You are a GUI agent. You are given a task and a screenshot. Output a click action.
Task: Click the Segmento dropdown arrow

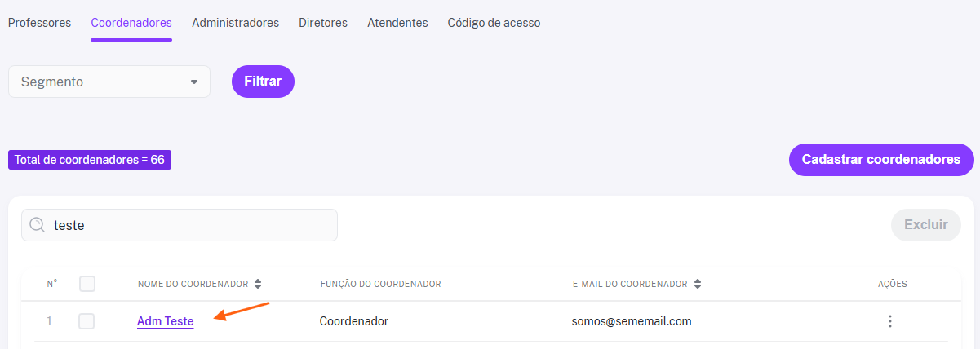tap(194, 82)
